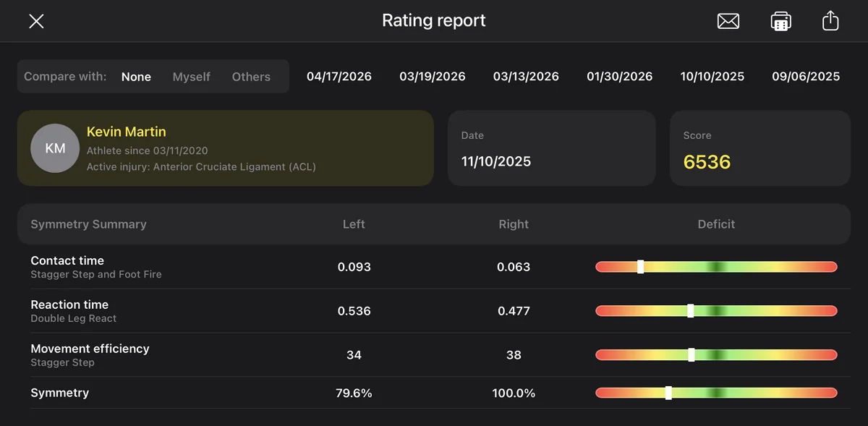
Task: Click the Movement efficiency deficit bar
Action: coord(716,355)
